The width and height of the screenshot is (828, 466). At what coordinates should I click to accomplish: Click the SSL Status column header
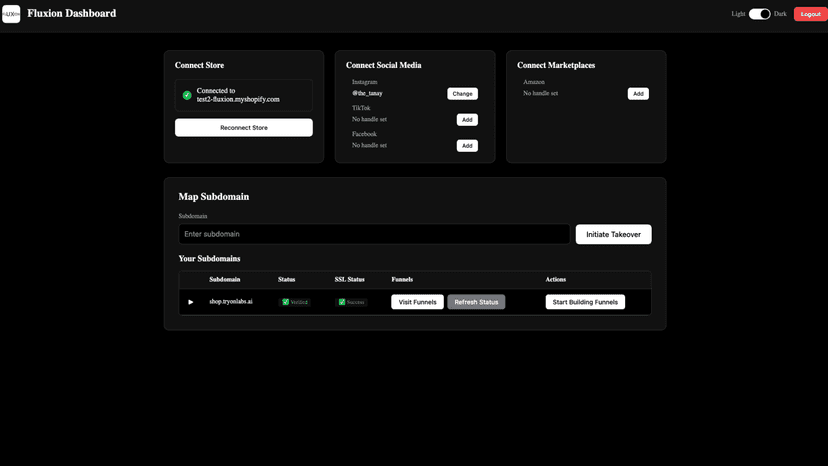350,279
